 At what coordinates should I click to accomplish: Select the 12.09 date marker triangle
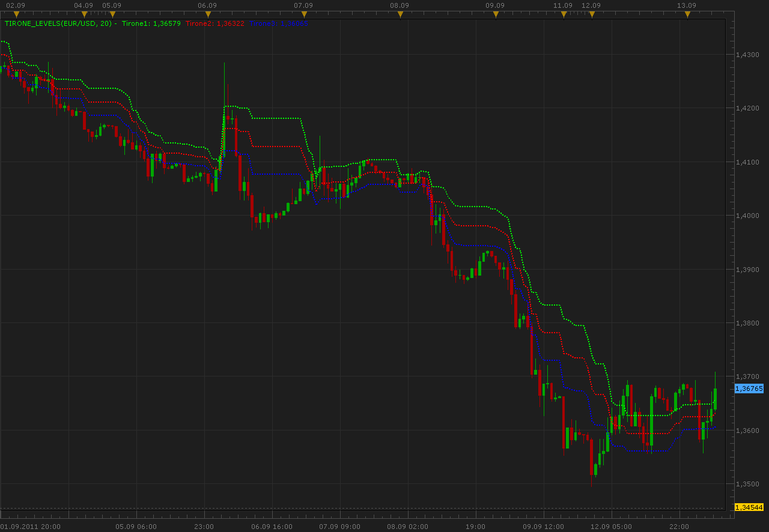point(592,14)
